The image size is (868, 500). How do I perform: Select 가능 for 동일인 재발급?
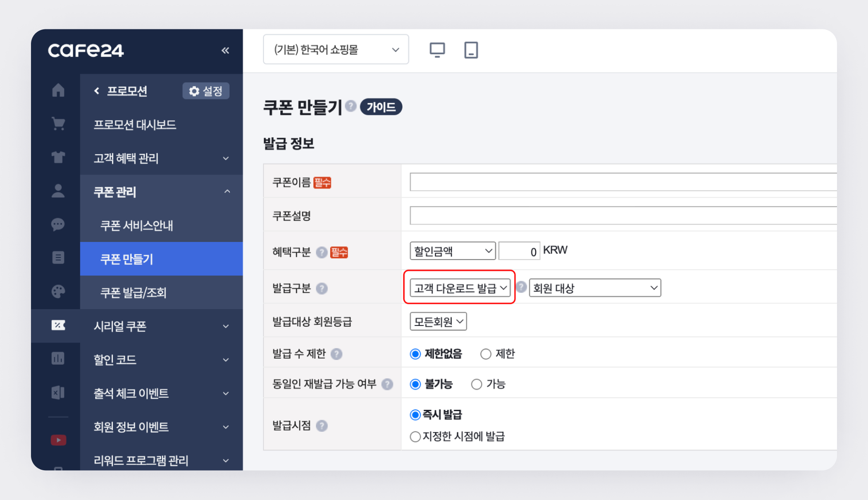(x=477, y=384)
